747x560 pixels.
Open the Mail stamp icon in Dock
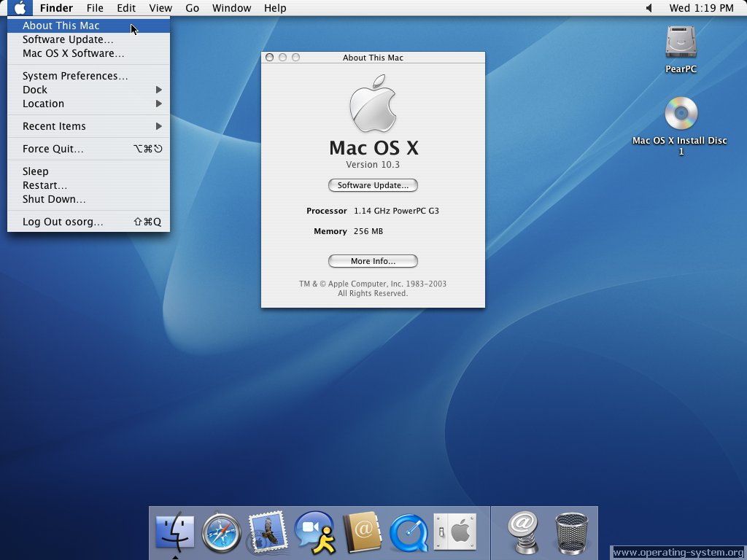tap(268, 532)
